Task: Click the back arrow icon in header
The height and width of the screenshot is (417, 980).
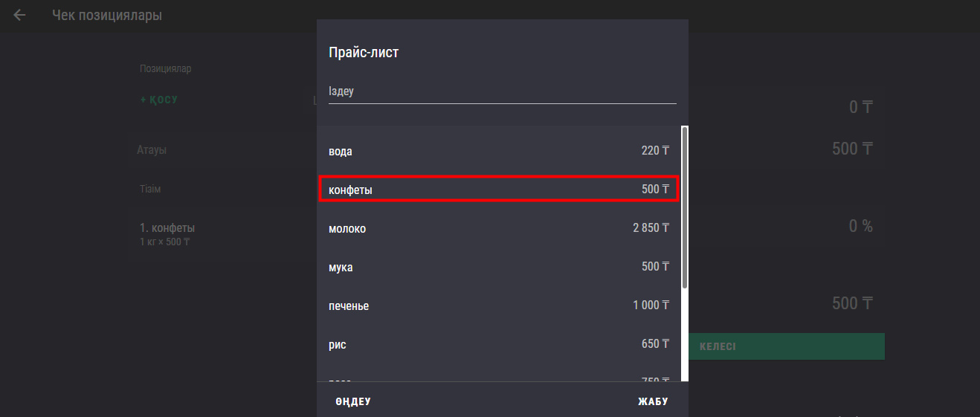Action: (x=19, y=15)
